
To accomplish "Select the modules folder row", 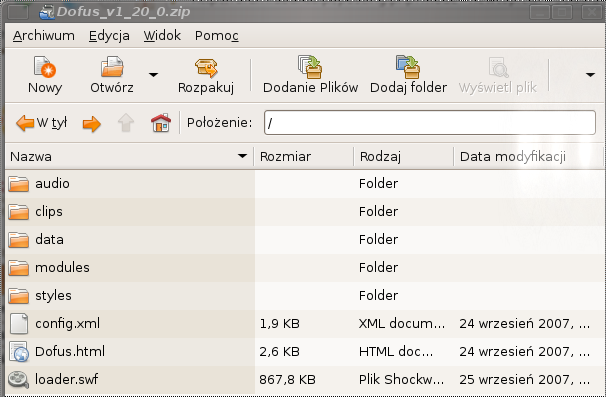I will click(303, 268).
